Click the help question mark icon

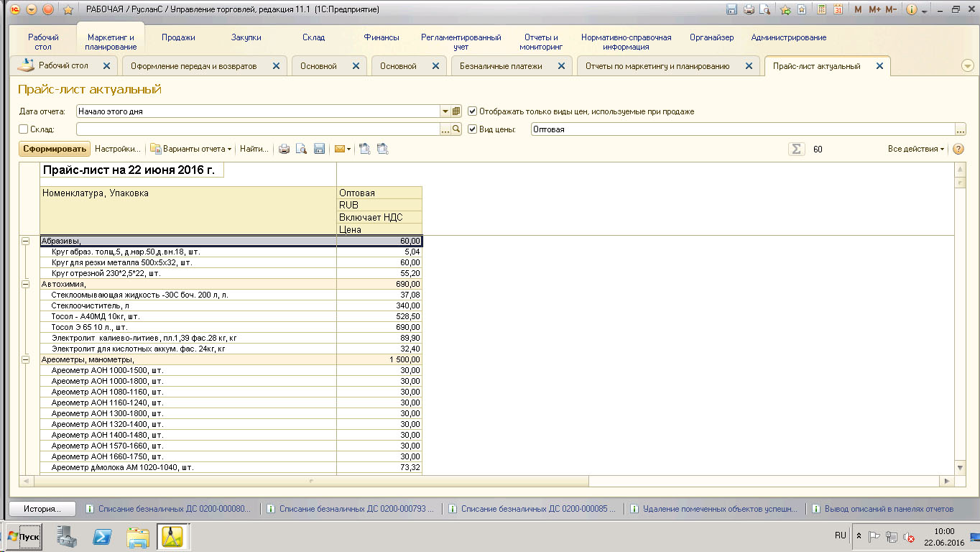958,149
